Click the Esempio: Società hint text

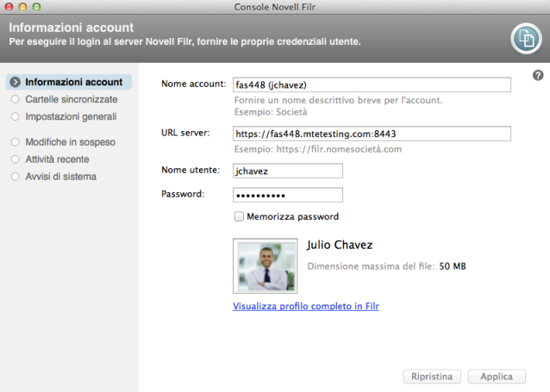[x=271, y=112]
